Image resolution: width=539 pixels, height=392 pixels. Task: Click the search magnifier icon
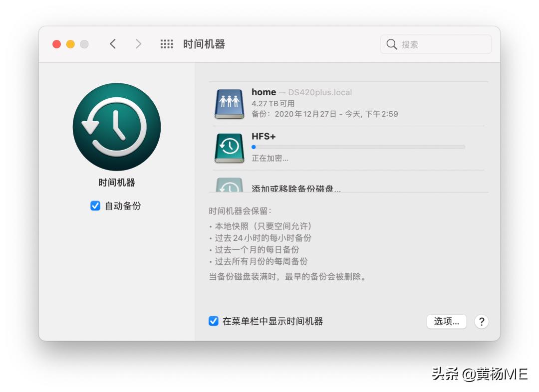tap(392, 44)
